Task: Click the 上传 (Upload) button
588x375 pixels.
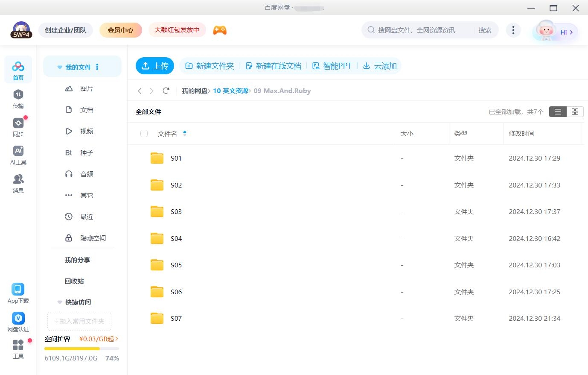Action: (x=155, y=66)
